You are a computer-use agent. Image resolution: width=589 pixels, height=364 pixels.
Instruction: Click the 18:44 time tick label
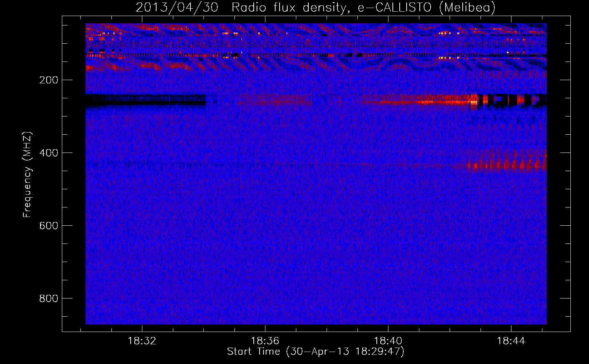point(511,341)
